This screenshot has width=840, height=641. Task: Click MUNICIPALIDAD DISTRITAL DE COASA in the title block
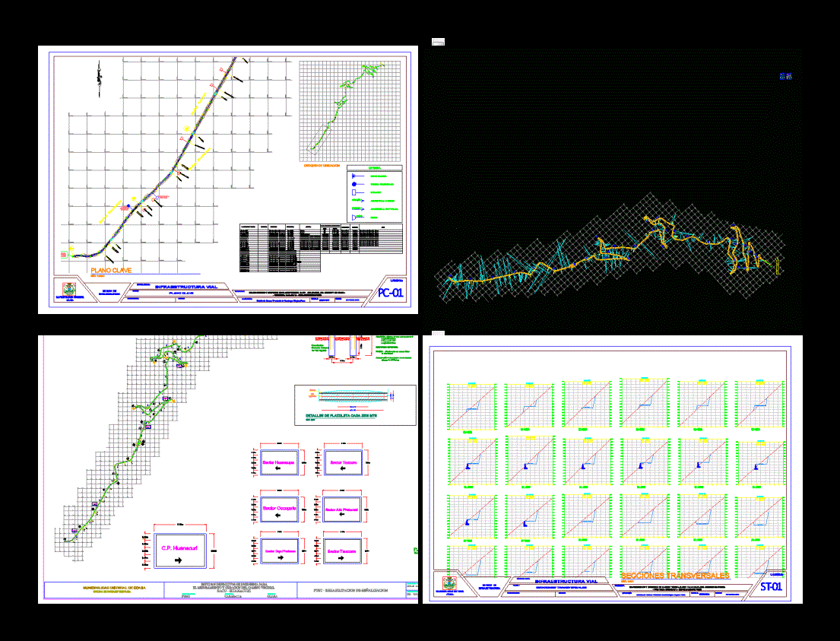[x=114, y=588]
